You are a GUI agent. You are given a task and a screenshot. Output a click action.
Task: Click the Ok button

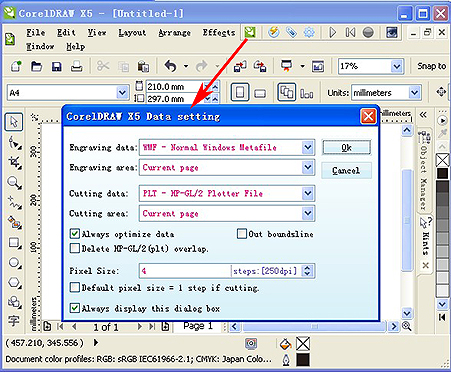[346, 147]
